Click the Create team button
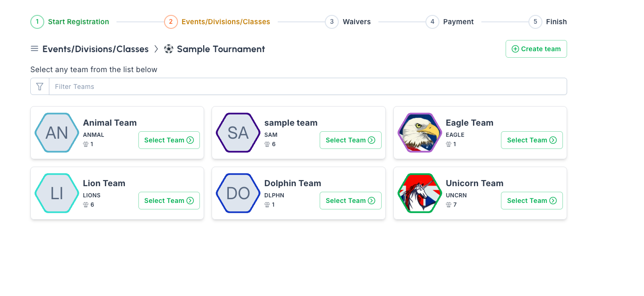The height and width of the screenshot is (296, 644). 536,49
